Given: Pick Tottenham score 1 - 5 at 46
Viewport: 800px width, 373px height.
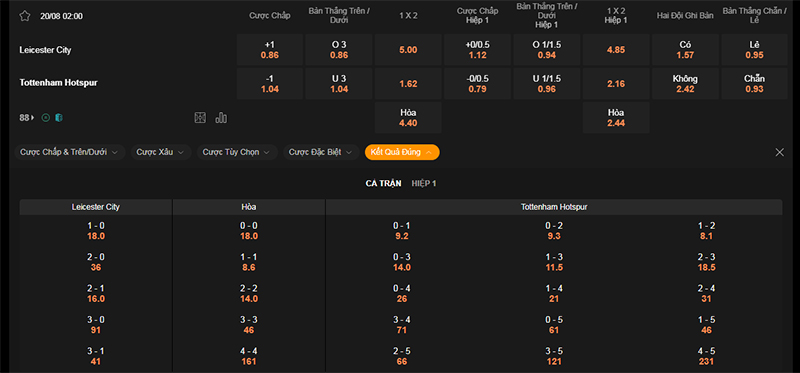Looking at the screenshot, I should 707,325.
